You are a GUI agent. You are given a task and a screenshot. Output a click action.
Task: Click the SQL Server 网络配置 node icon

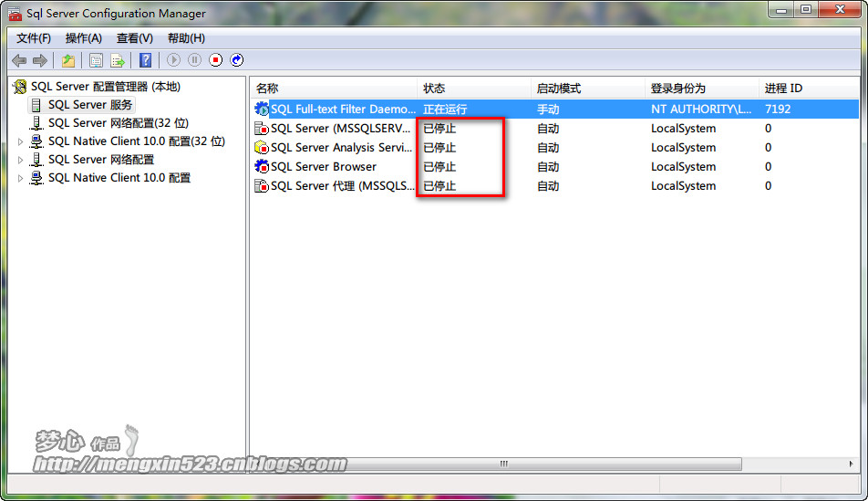36,160
